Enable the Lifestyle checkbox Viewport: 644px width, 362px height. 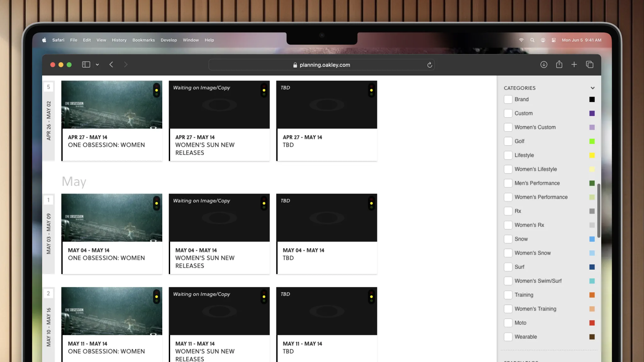[508, 155]
